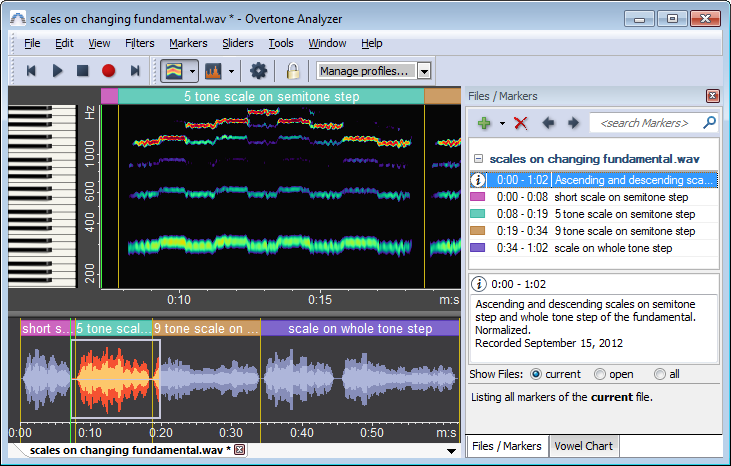The width and height of the screenshot is (731, 466).
Task: Select Show Files open radio button
Action: click(x=600, y=374)
